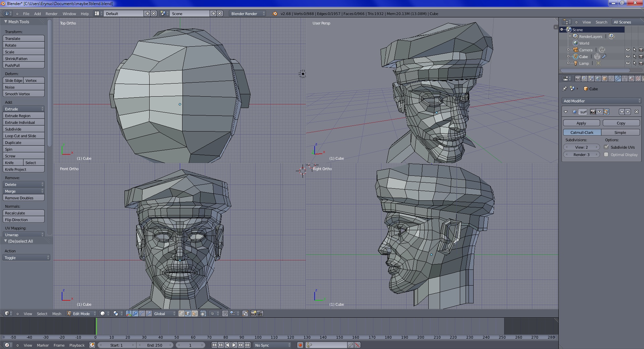Hide the Cube object with eye icon
Screen dimensions: 644x349
pos(628,56)
